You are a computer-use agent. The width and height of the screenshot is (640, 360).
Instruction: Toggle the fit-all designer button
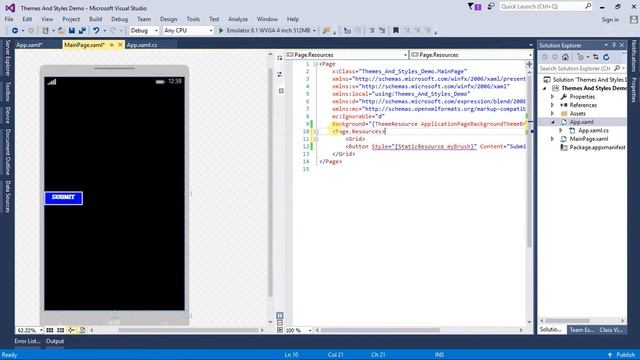(82, 330)
